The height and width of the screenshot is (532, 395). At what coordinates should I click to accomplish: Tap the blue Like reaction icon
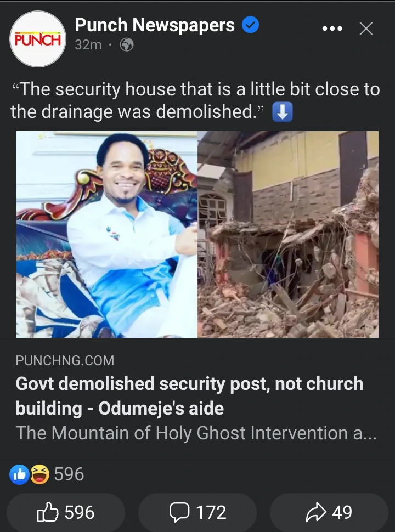pyautogui.click(x=19, y=474)
